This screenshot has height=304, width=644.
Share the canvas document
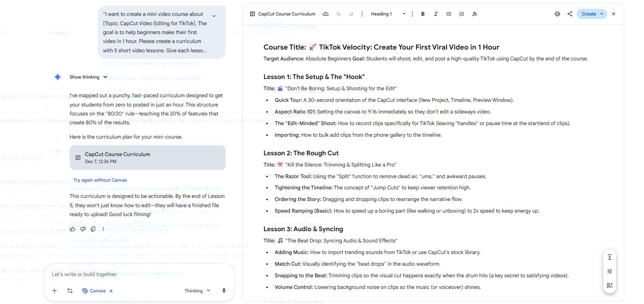tap(570, 14)
